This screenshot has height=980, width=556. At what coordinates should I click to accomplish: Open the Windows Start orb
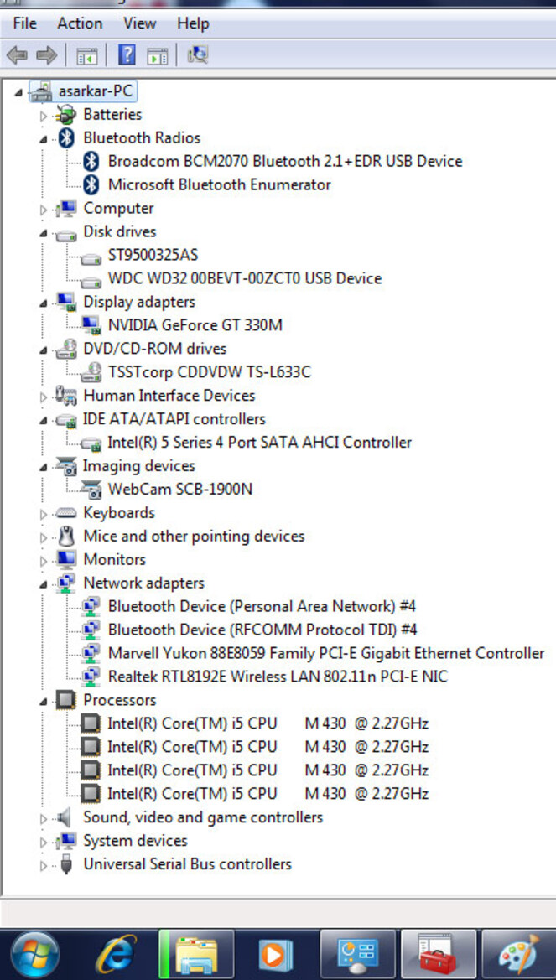(x=35, y=955)
